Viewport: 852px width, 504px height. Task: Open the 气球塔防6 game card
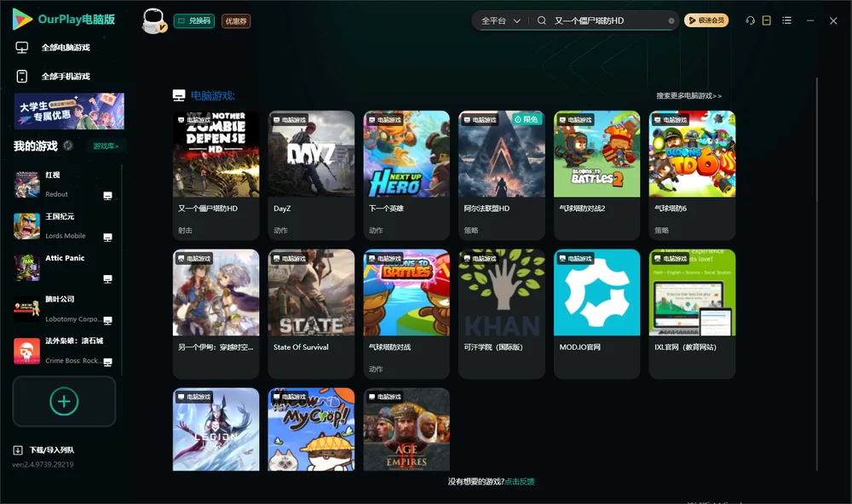pyautogui.click(x=692, y=175)
